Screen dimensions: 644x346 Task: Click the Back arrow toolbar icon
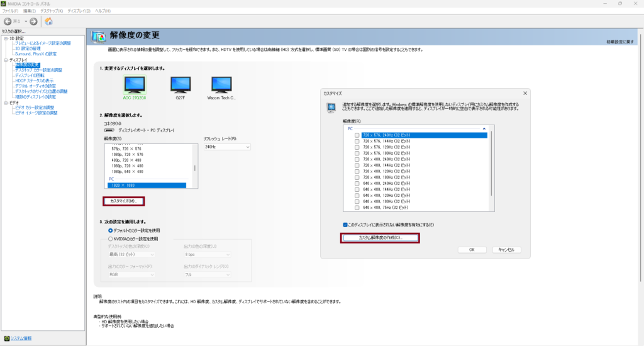(x=8, y=21)
